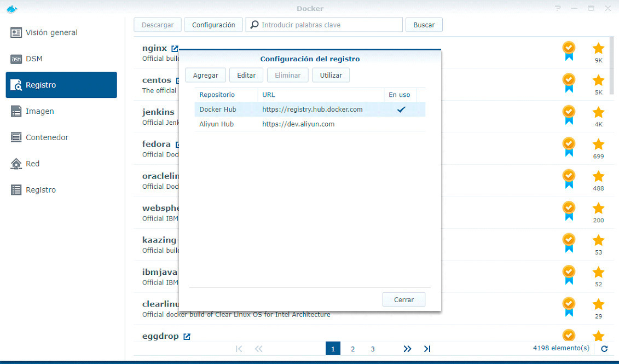Image resolution: width=619 pixels, height=364 pixels.
Task: Click the En uso column header
Action: [x=400, y=95]
